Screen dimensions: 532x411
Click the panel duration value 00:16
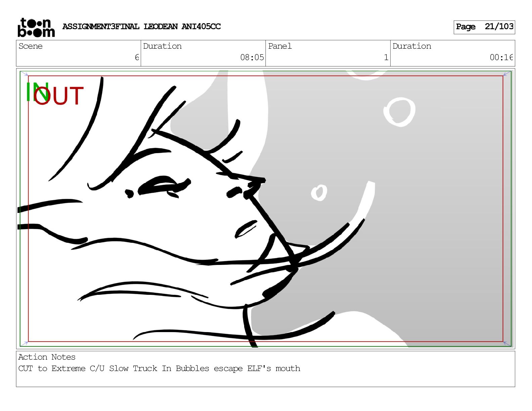pyautogui.click(x=501, y=57)
